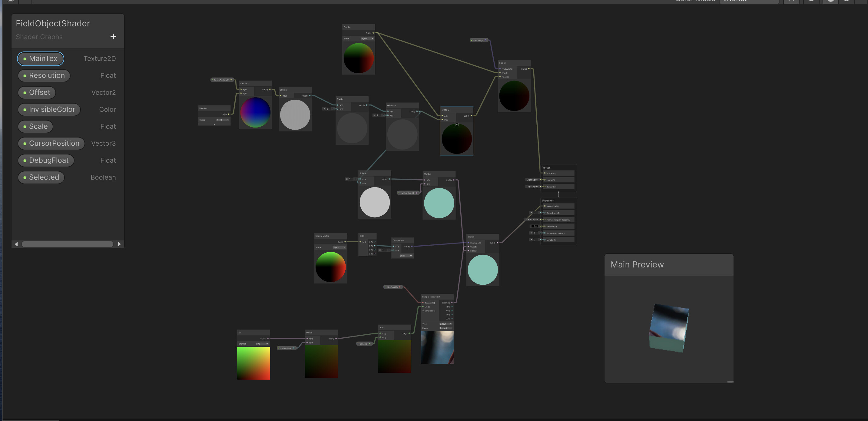Click the gradient preview on the UV node
Image resolution: width=868 pixels, height=421 pixels.
click(253, 363)
